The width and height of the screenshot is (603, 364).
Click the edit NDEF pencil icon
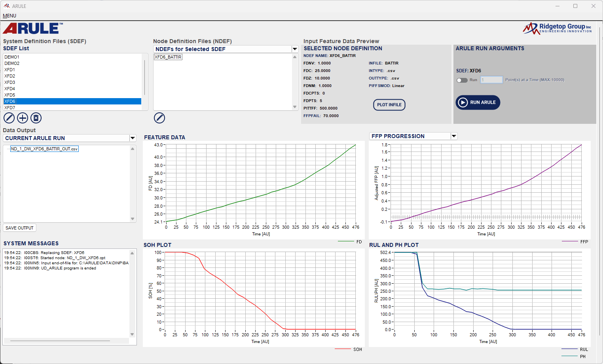(x=159, y=118)
